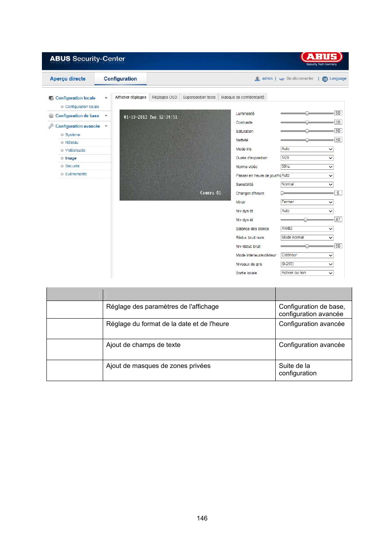The image size is (392, 555).
Task: Click the Changer d'heure slider
Action: [x=307, y=193]
